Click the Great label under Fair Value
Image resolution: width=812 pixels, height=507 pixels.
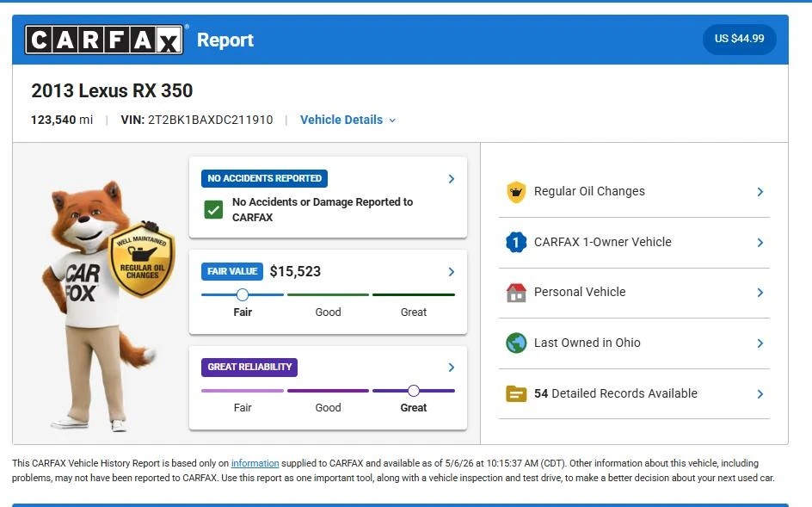pyautogui.click(x=413, y=312)
